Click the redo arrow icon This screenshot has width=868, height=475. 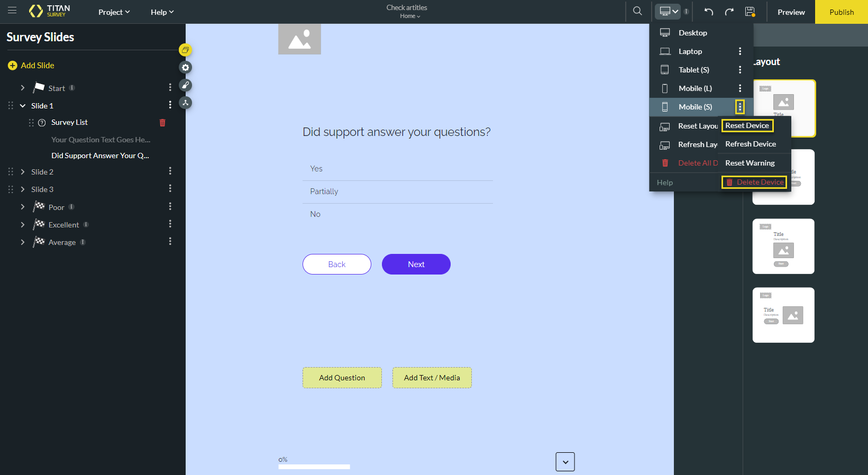pos(729,12)
